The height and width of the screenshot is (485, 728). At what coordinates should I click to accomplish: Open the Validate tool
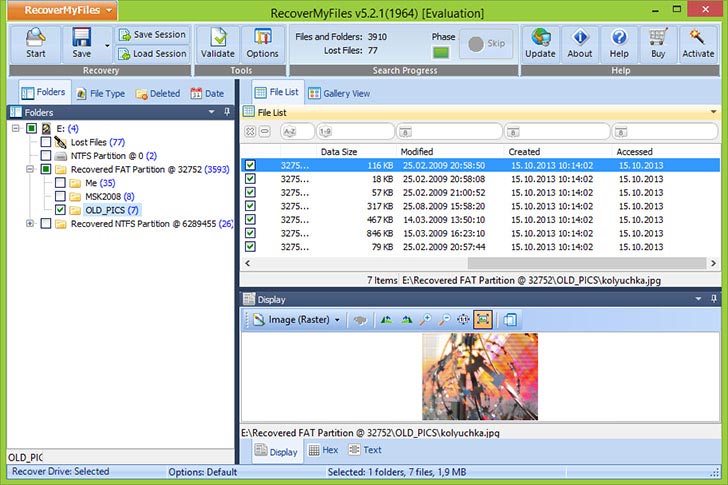pos(218,44)
